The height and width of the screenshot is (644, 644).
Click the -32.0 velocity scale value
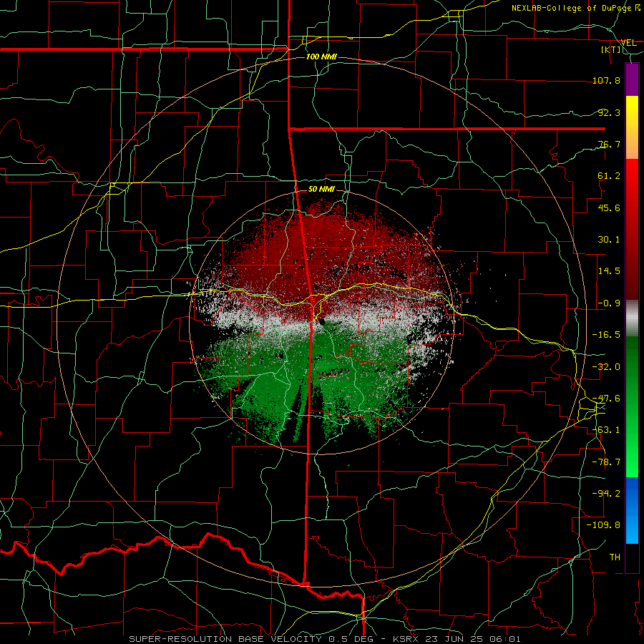coord(606,367)
